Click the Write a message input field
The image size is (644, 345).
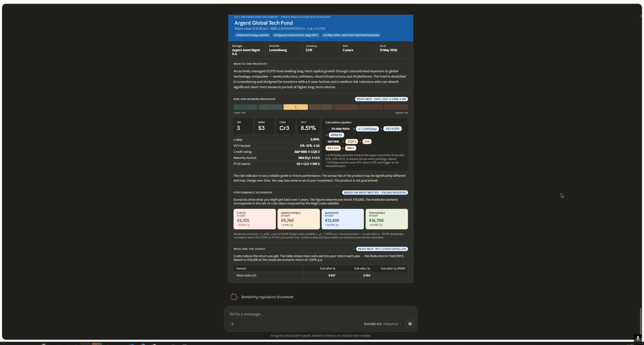[x=321, y=314]
